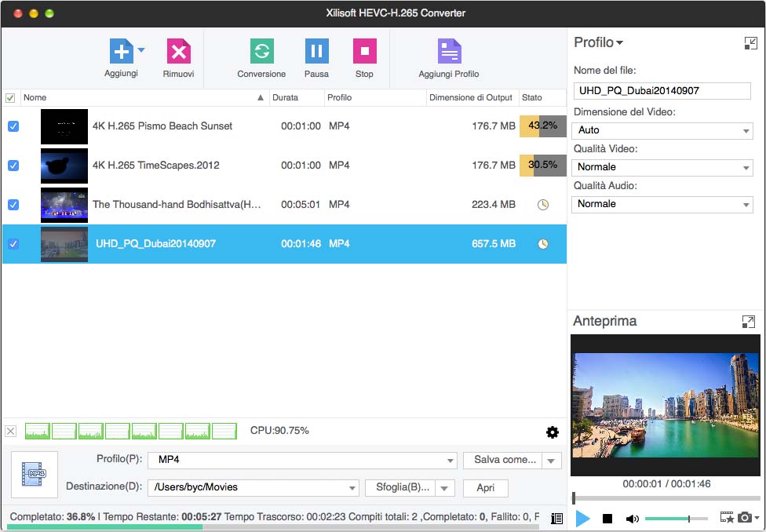The width and height of the screenshot is (766, 532).
Task: Open the Aggiungi dropdown arrow
Action: click(x=141, y=50)
